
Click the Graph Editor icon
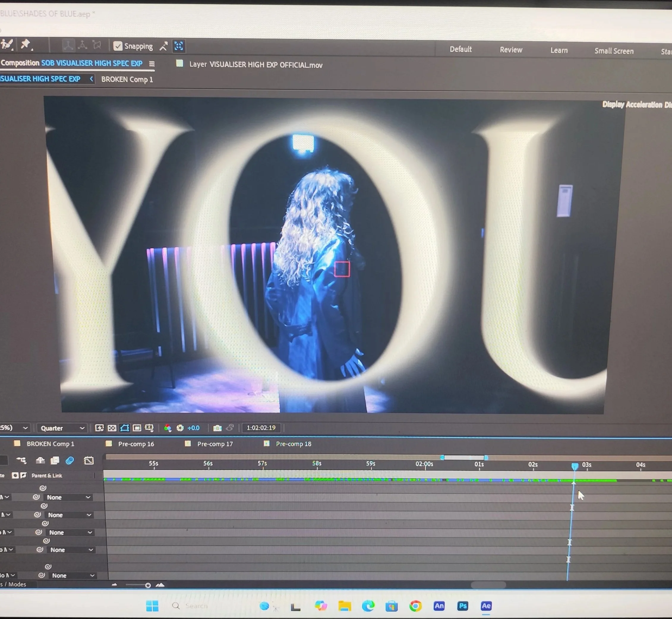click(89, 460)
